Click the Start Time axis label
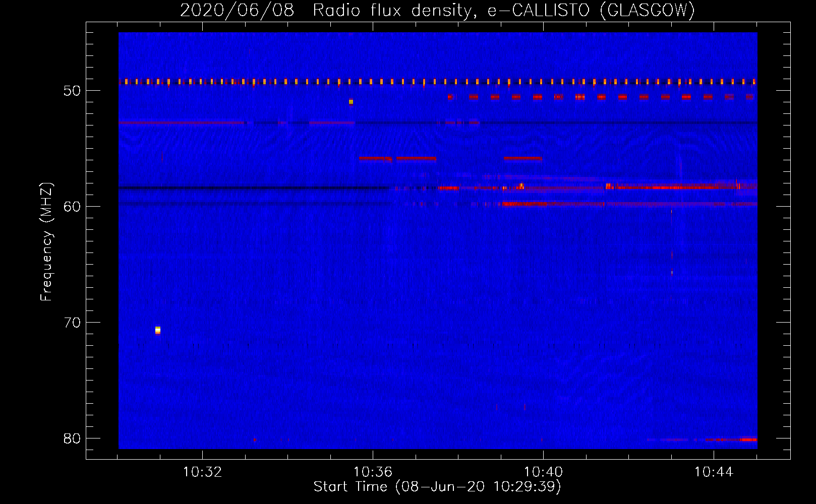The height and width of the screenshot is (504, 816). (x=437, y=487)
